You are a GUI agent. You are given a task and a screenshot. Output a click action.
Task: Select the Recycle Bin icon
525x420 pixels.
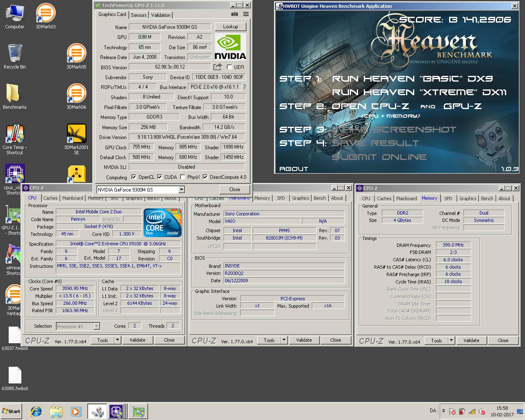(x=15, y=56)
